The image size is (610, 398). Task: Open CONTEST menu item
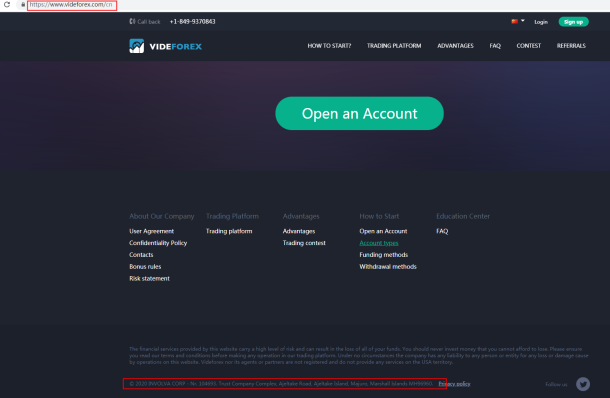(x=528, y=46)
